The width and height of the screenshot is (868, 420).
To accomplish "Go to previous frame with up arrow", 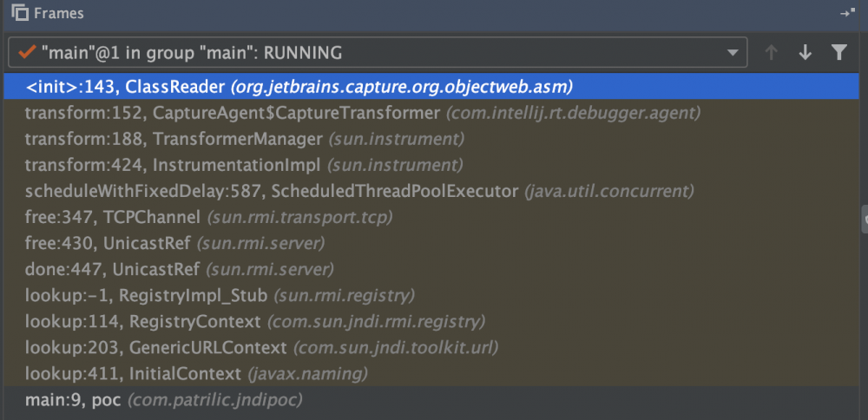I will tap(771, 53).
